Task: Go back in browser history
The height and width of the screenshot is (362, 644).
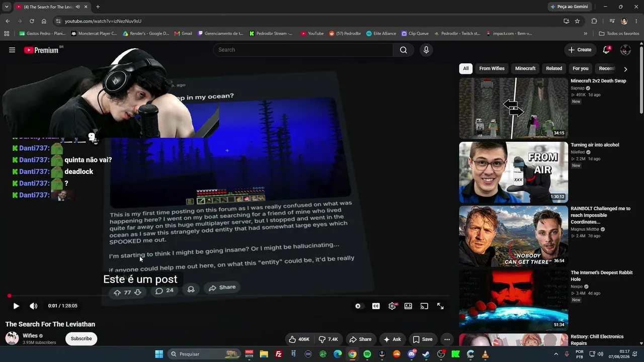Action: 8,21
